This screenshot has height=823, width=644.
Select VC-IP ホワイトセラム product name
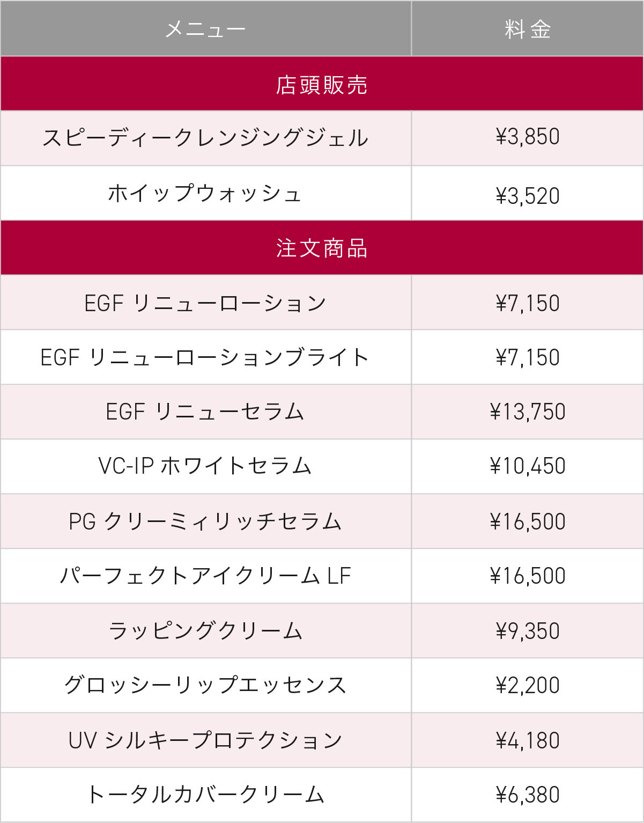205,466
